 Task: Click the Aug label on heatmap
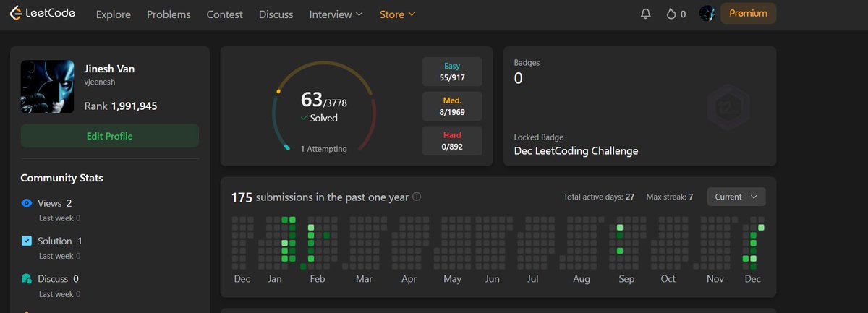[x=581, y=279]
